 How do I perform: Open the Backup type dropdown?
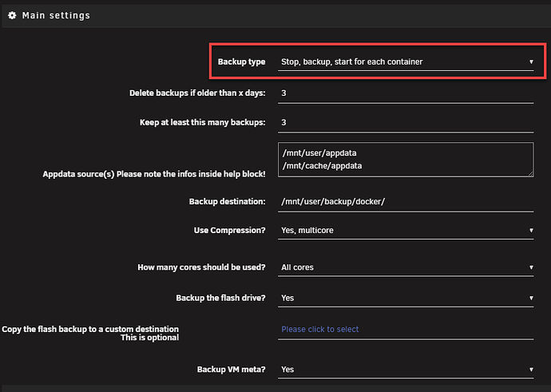(x=406, y=61)
